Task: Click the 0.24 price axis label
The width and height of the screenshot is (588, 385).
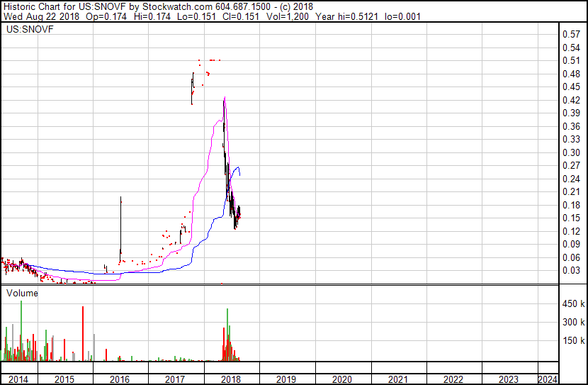Action: tap(572, 179)
